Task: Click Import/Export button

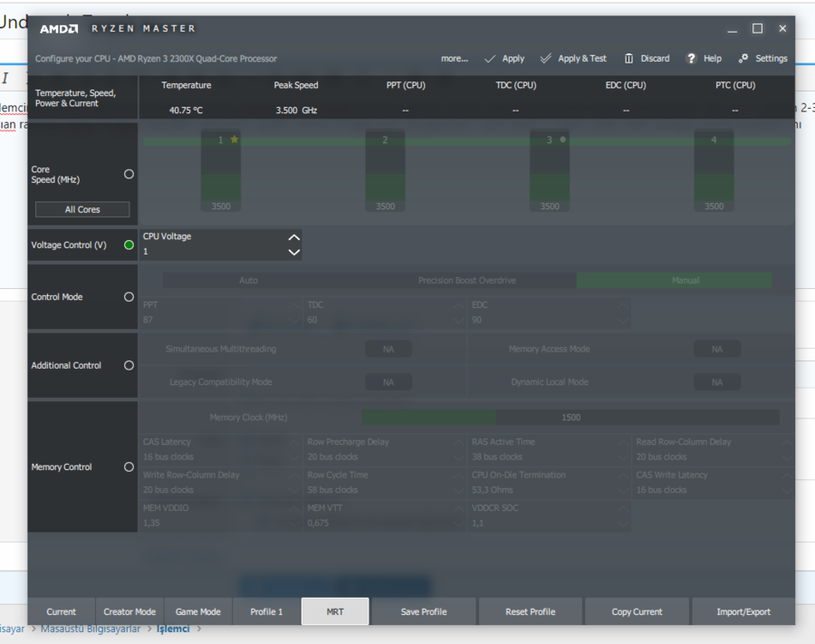Action: tap(743, 611)
